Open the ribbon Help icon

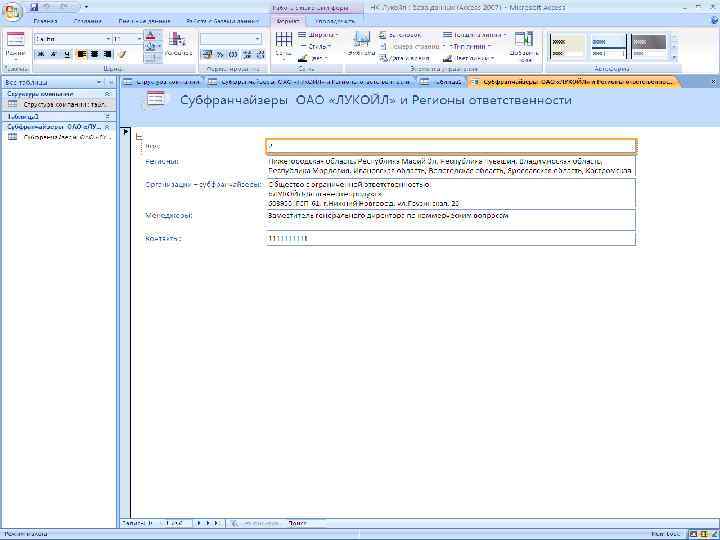(714, 21)
